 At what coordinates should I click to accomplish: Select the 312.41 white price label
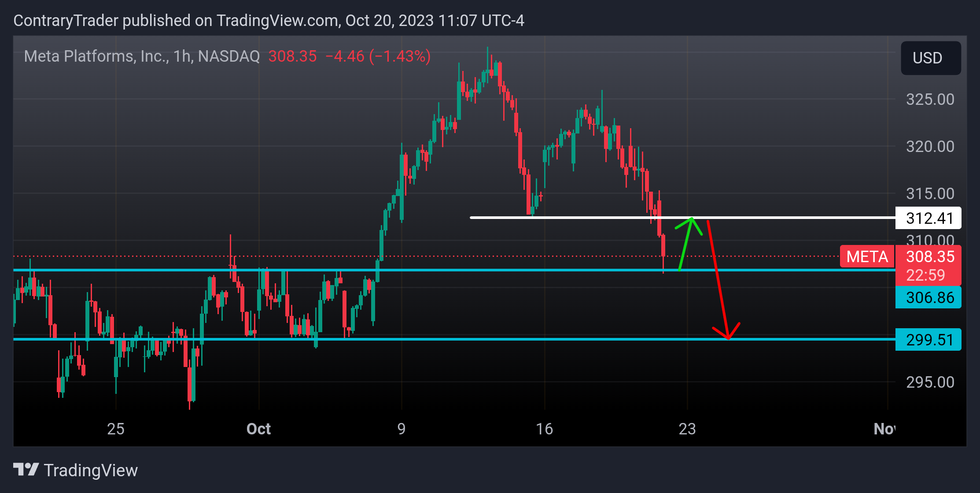pos(928,218)
